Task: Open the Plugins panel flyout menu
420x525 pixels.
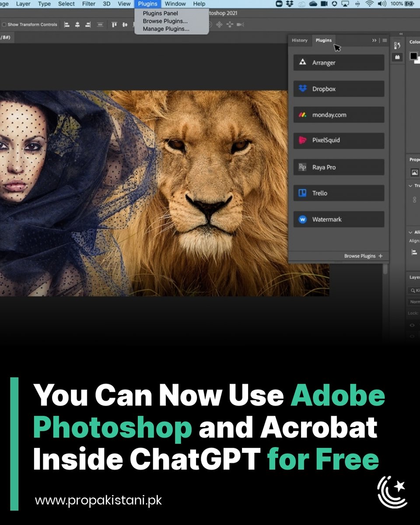Action: click(x=385, y=40)
